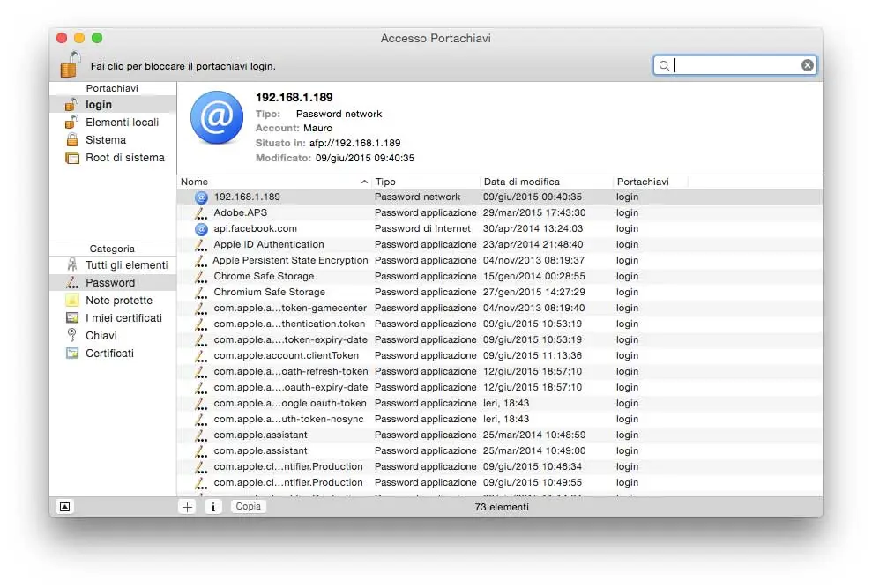Viewport: 872px width, 588px height.
Task: Switch to Note protette category
Action: (x=118, y=301)
